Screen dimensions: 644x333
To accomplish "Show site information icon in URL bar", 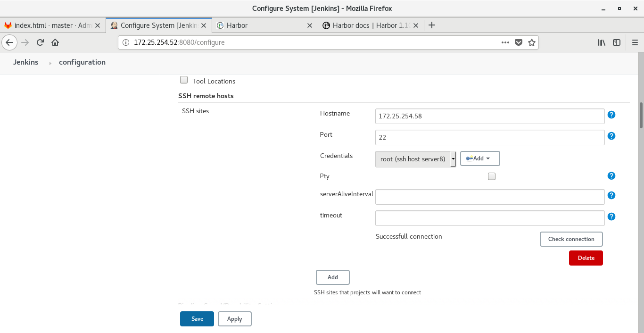I will coord(126,42).
